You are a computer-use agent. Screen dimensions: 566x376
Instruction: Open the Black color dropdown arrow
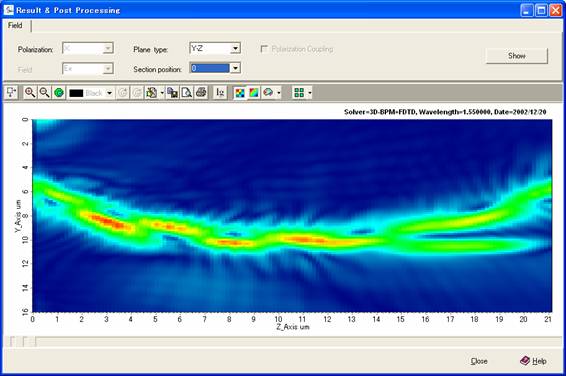109,93
